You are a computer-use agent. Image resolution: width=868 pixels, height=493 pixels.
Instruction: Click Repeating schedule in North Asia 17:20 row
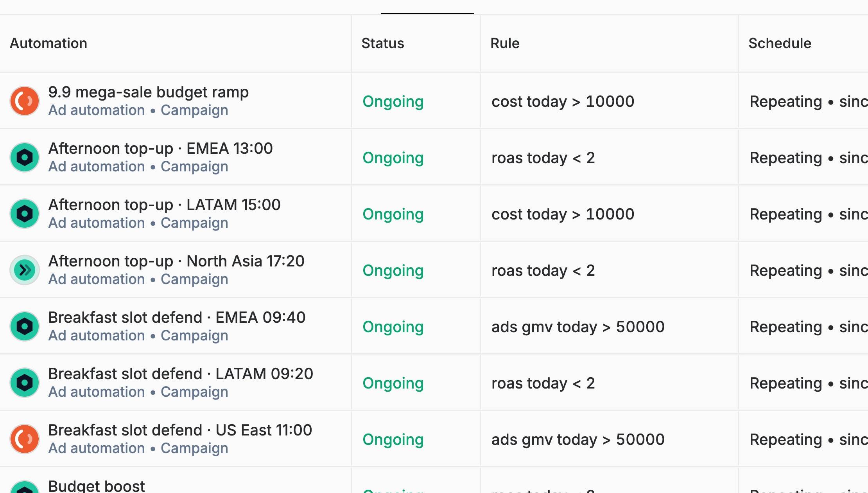point(809,271)
